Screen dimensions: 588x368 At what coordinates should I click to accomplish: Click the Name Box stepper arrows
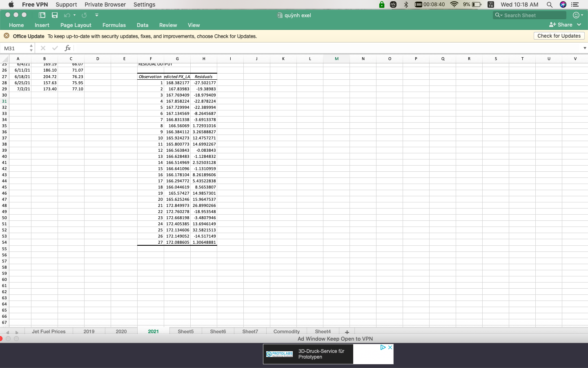[31, 48]
